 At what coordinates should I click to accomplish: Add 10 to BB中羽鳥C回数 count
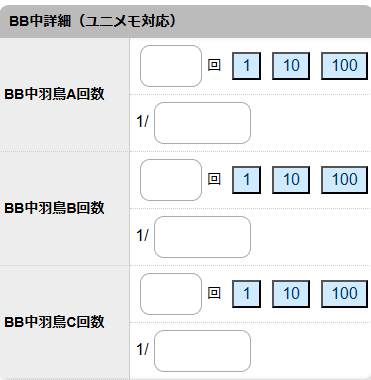pos(291,294)
